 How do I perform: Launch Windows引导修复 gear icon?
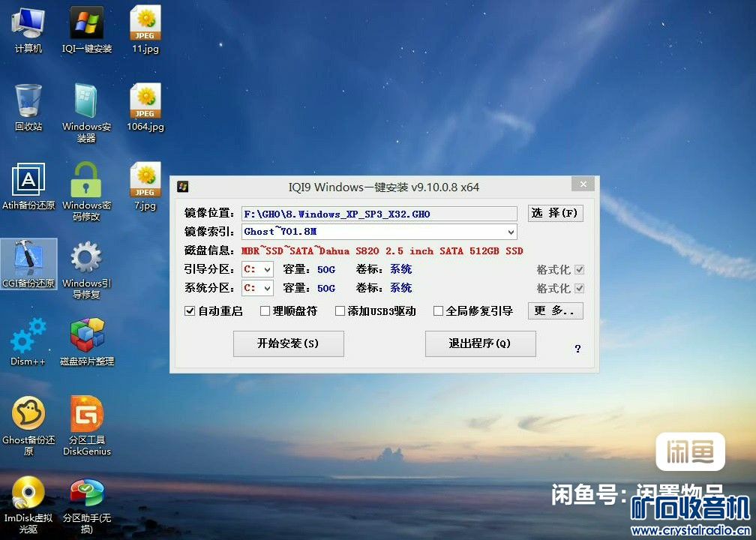pos(87,270)
